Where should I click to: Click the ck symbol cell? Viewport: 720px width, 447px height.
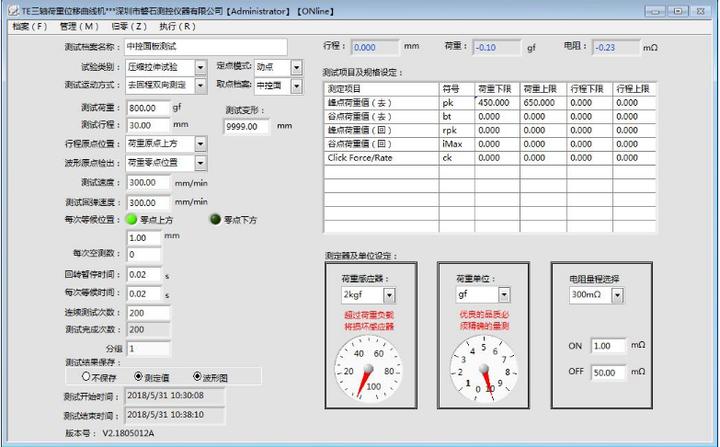pyautogui.click(x=457, y=158)
